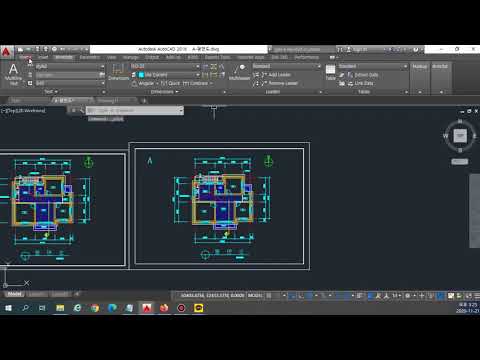The height and width of the screenshot is (360, 480).
Task: Open the Annotate ribbon tab
Action: pyautogui.click(x=64, y=57)
